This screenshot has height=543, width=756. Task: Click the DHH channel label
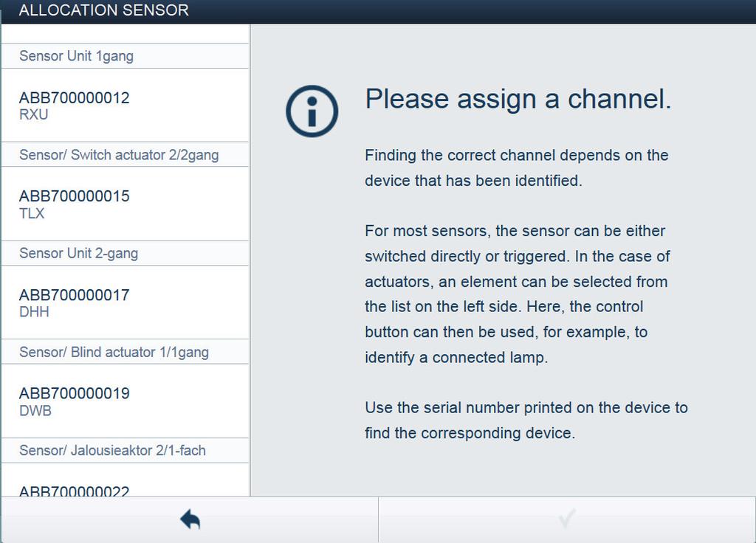point(34,312)
